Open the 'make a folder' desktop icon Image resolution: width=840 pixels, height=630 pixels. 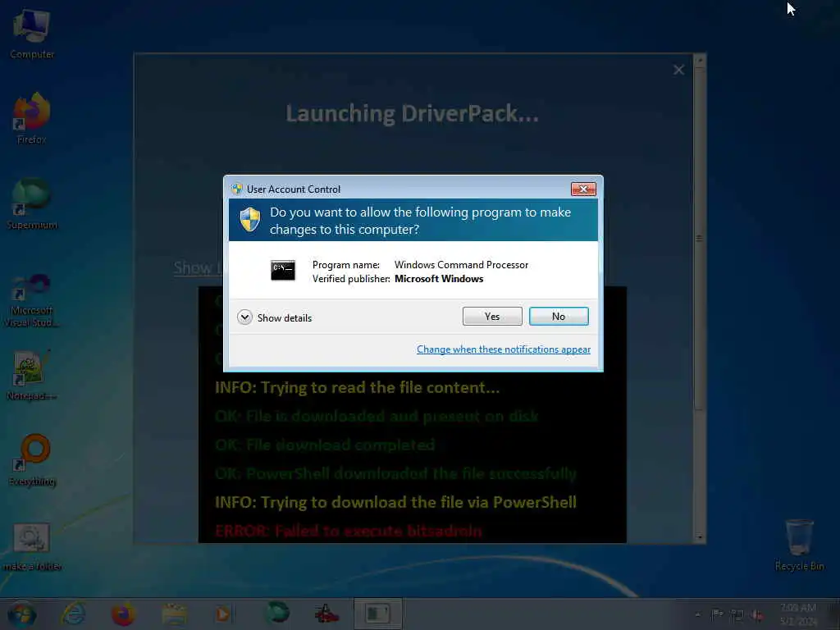pos(32,547)
